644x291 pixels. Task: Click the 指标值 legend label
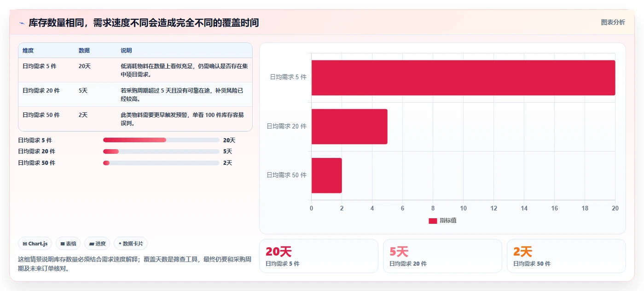(x=448, y=221)
